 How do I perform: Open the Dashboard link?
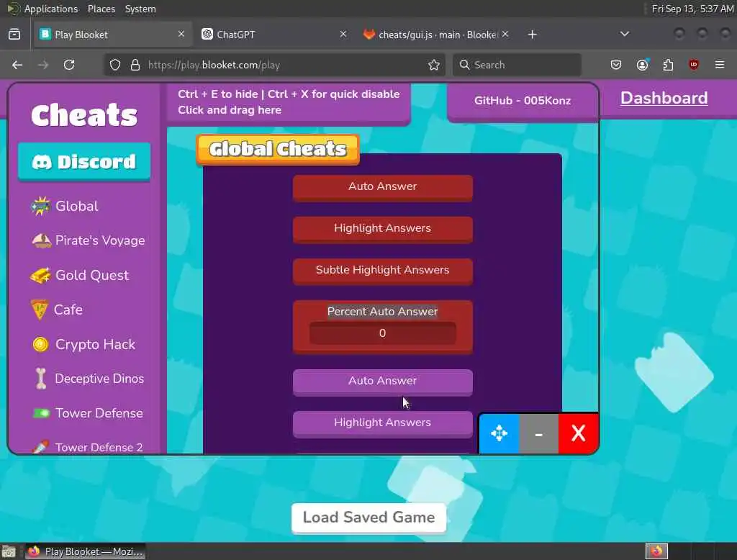pos(664,98)
